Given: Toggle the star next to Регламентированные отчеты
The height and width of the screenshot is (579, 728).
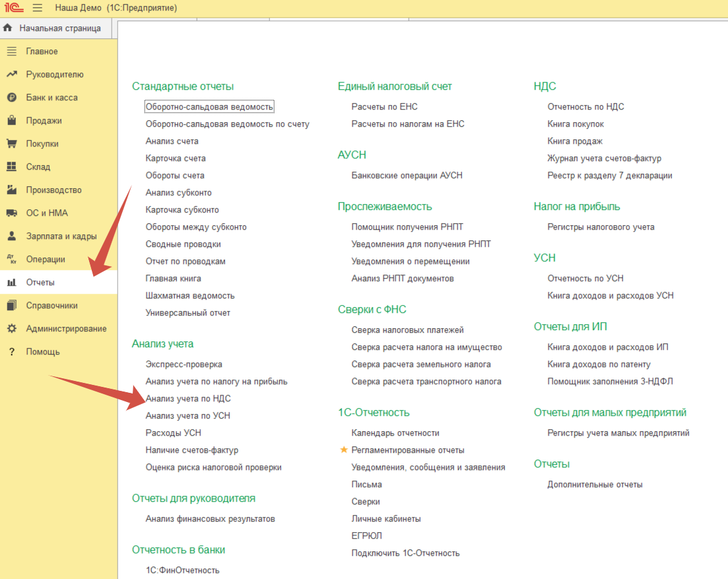Looking at the screenshot, I should click(343, 450).
